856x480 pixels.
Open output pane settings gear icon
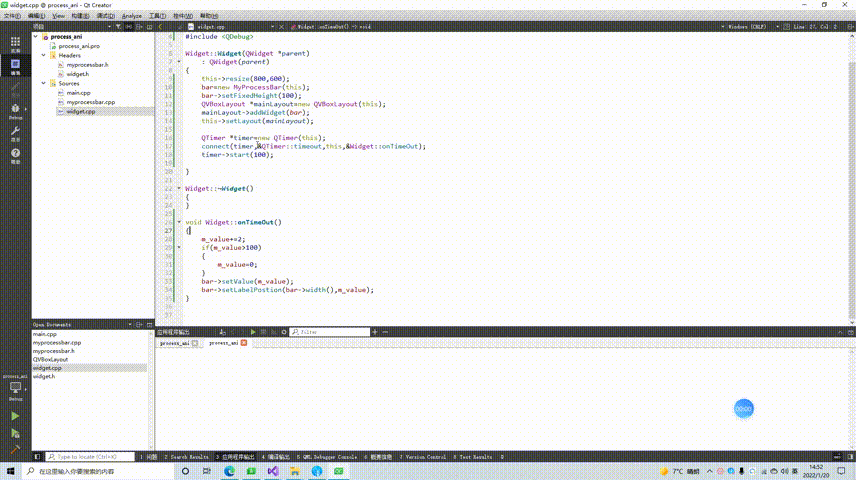click(x=284, y=331)
